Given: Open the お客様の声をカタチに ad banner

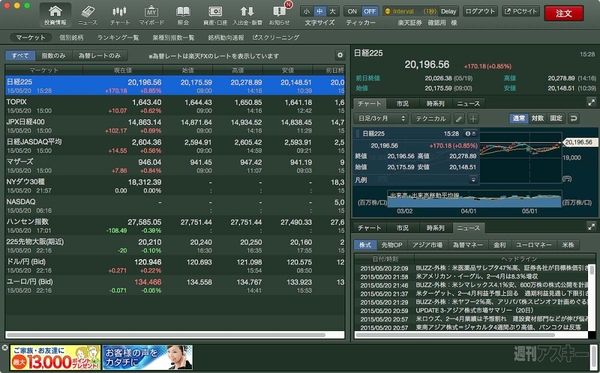Looking at the screenshot, I should coord(147,358).
